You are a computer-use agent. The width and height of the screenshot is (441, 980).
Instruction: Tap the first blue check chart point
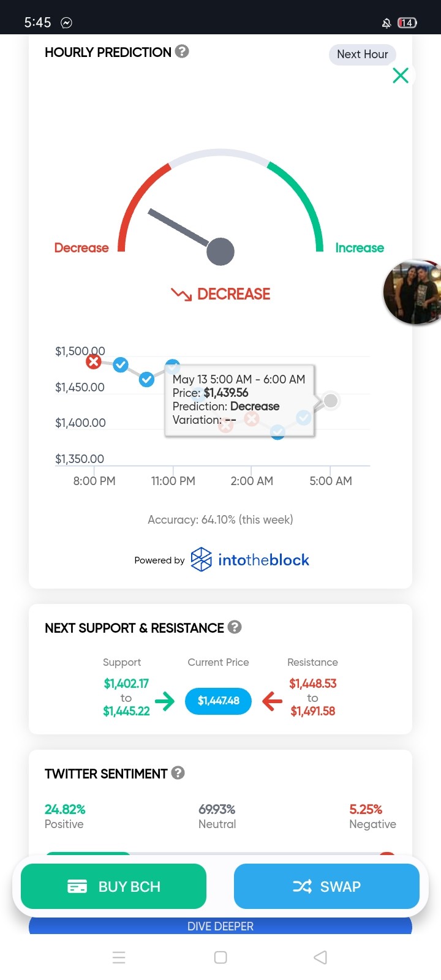click(x=121, y=365)
